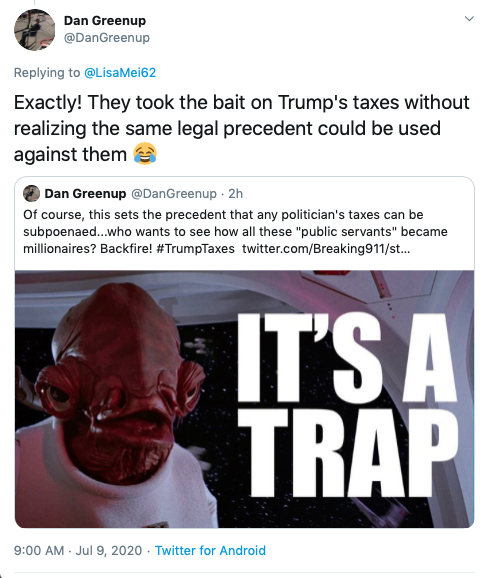
Task: Open the #TrumpTaxes hashtag
Action: tap(195, 249)
